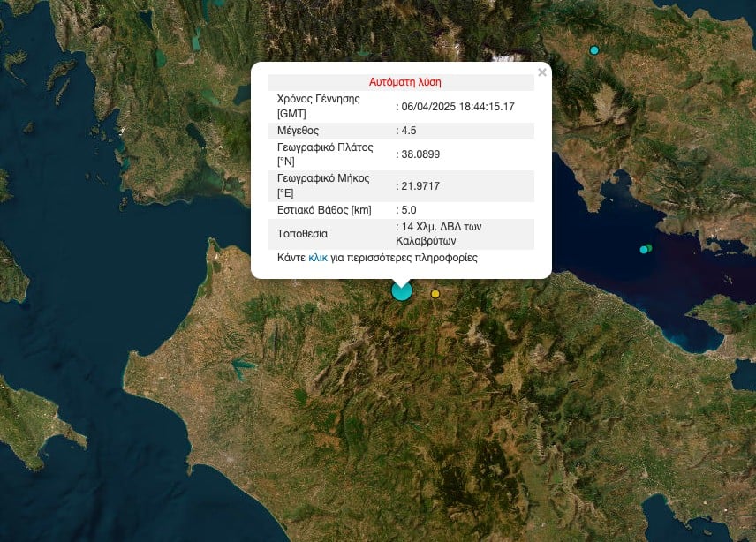The width and height of the screenshot is (756, 542).
Task: Select the cyan marker at top right of map
Action: pos(594,50)
